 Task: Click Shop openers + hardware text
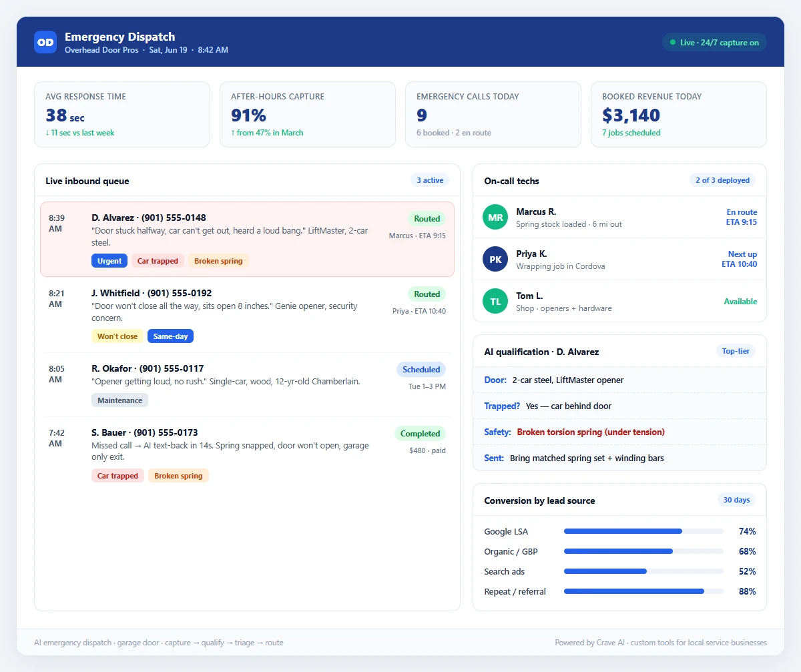[x=563, y=308]
